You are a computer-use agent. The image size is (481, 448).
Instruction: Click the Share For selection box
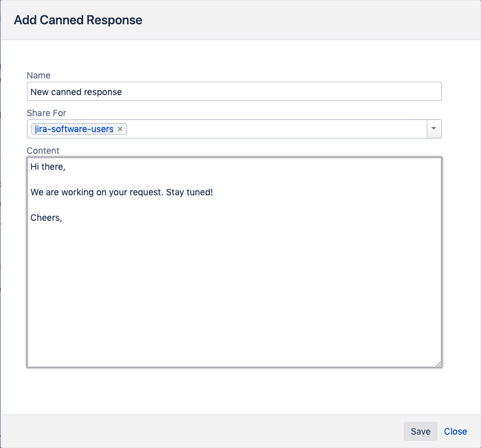tap(275, 129)
